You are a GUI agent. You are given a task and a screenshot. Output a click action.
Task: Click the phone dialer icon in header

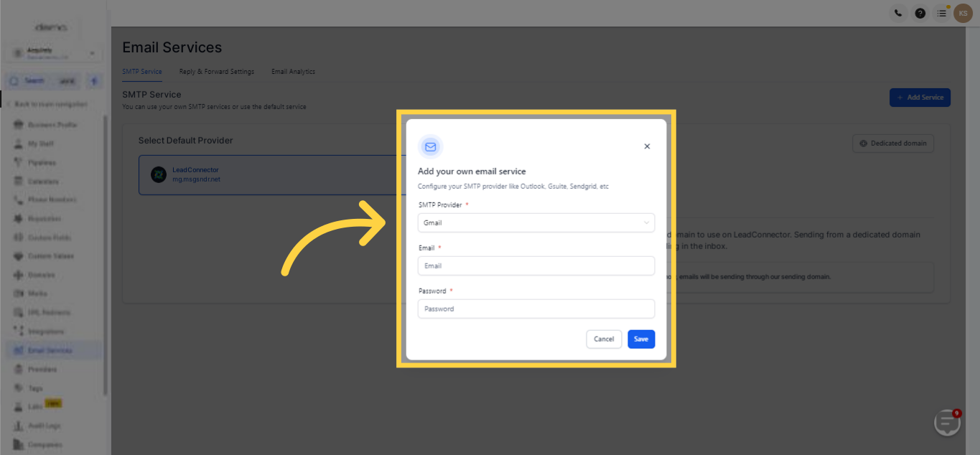898,13
